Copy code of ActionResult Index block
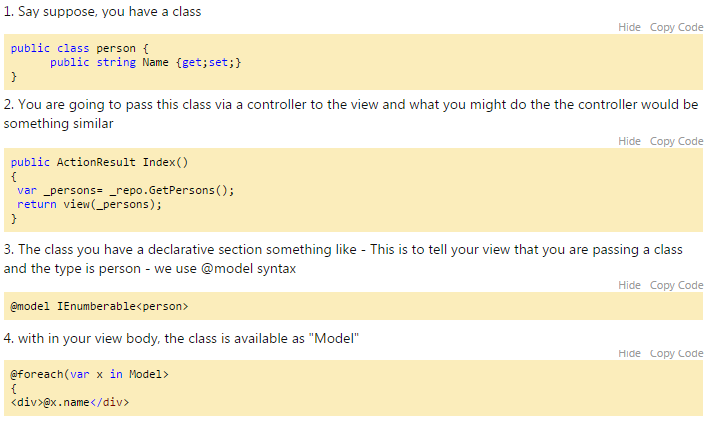Screen dimensions: 715x422 [676, 141]
